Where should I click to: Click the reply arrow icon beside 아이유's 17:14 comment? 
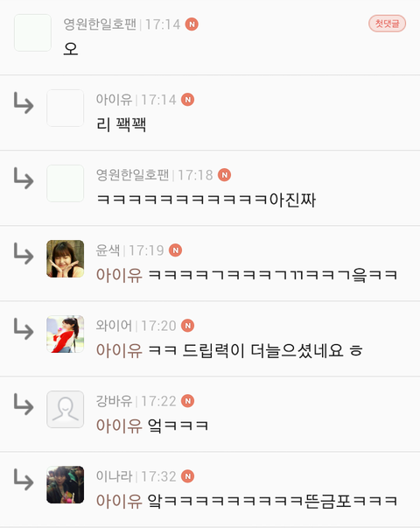click(24, 103)
